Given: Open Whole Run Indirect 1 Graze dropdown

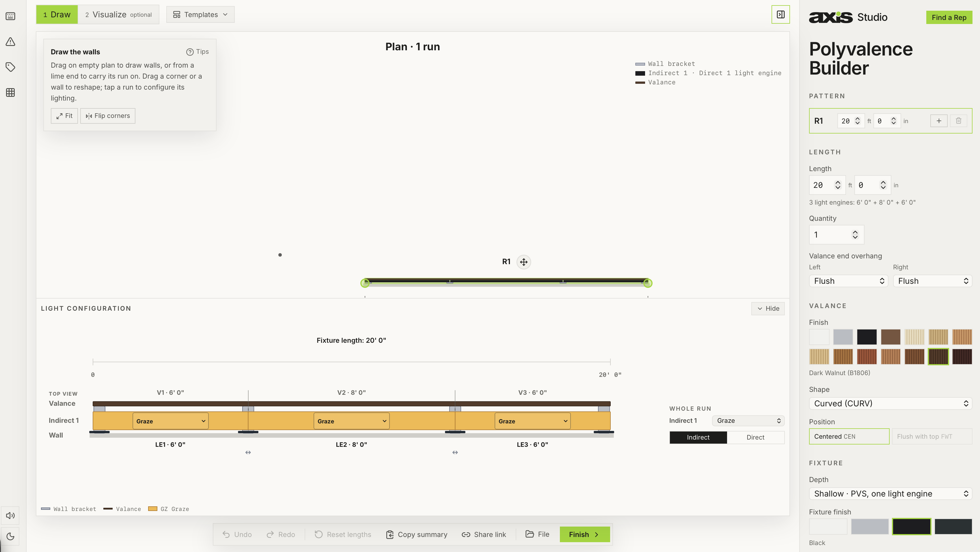Looking at the screenshot, I should point(748,421).
